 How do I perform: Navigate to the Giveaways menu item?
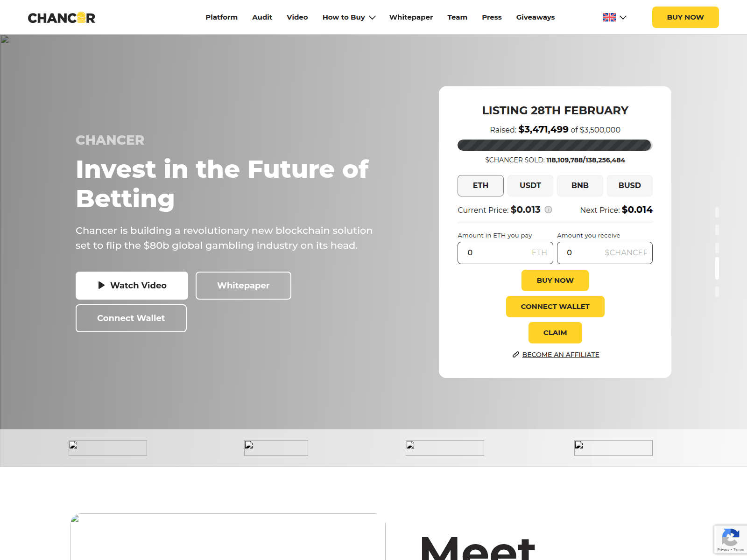(535, 17)
